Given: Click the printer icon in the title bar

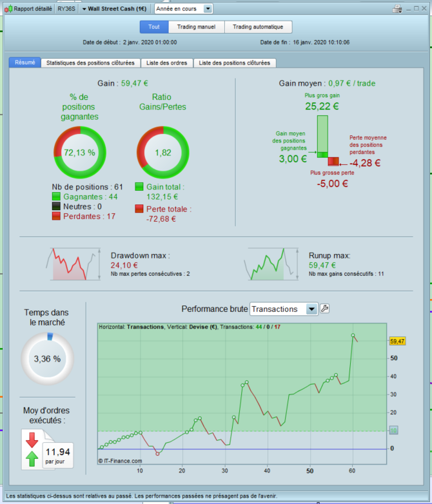Looking at the screenshot, I should [397, 8].
